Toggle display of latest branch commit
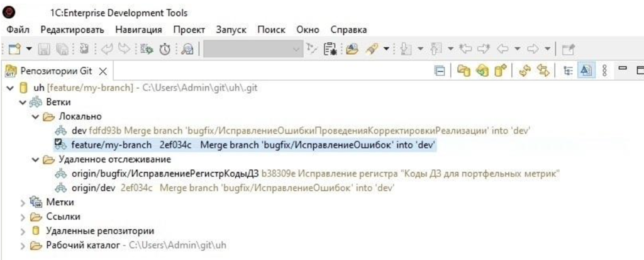The height and width of the screenshot is (260, 644). click(586, 71)
